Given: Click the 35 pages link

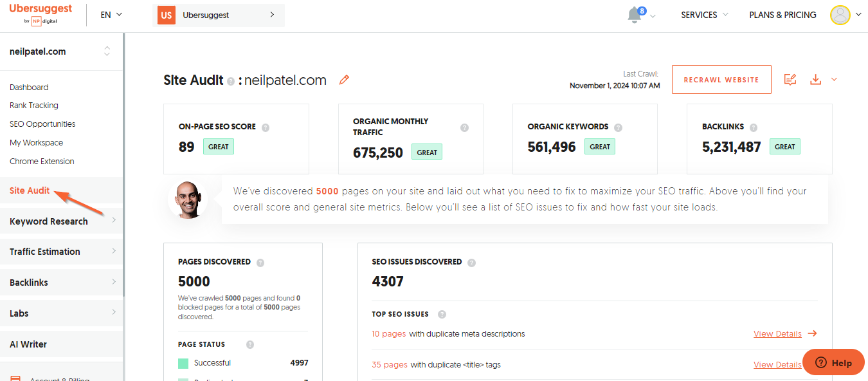Looking at the screenshot, I should 390,365.
